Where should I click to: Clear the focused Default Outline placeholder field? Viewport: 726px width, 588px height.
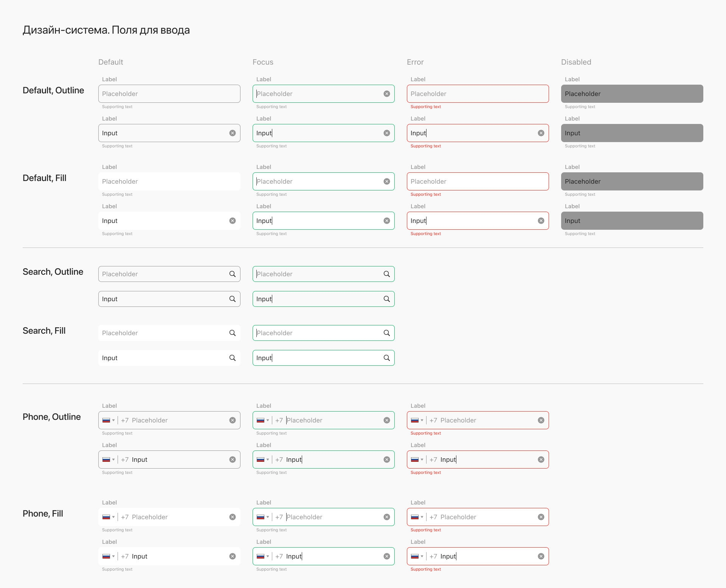tap(386, 94)
